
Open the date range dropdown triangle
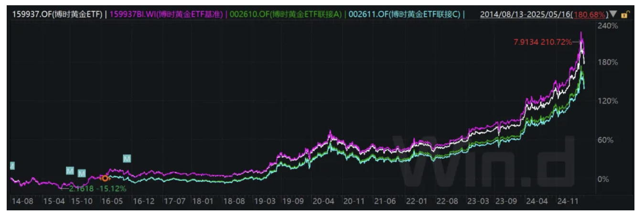[x=613, y=14]
